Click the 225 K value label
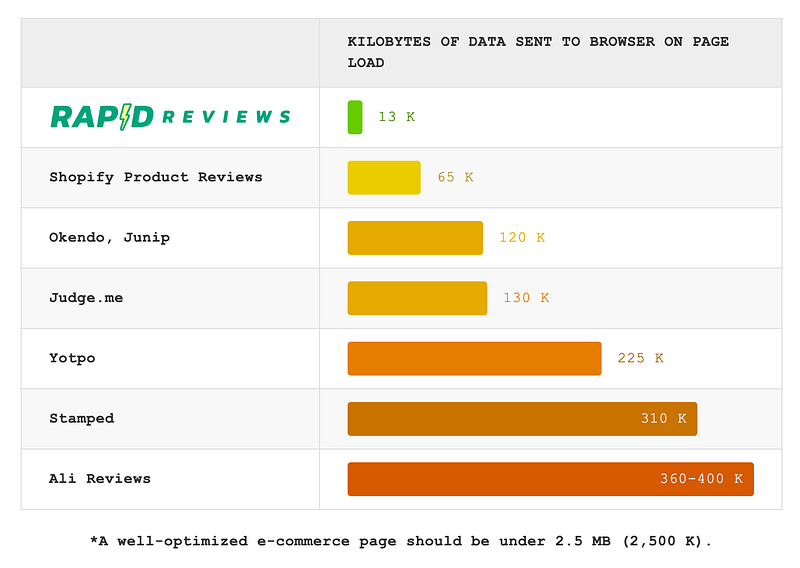800x568 pixels. pyautogui.click(x=640, y=358)
